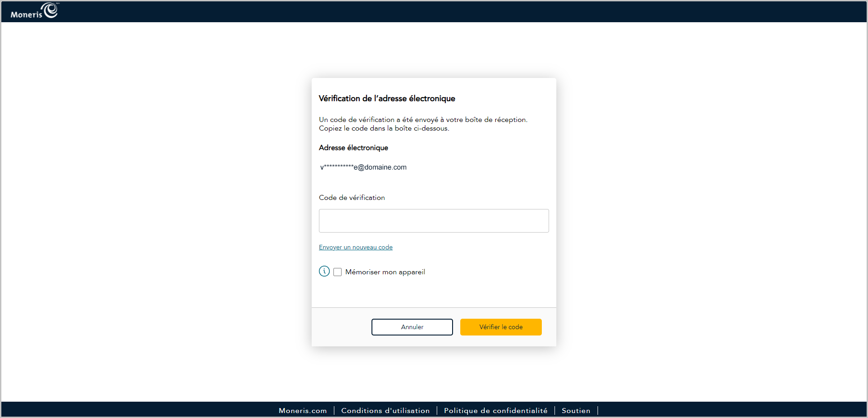The image size is (868, 418).
Task: Click the Vérification de l'adresse électronique heading
Action: 387,98
